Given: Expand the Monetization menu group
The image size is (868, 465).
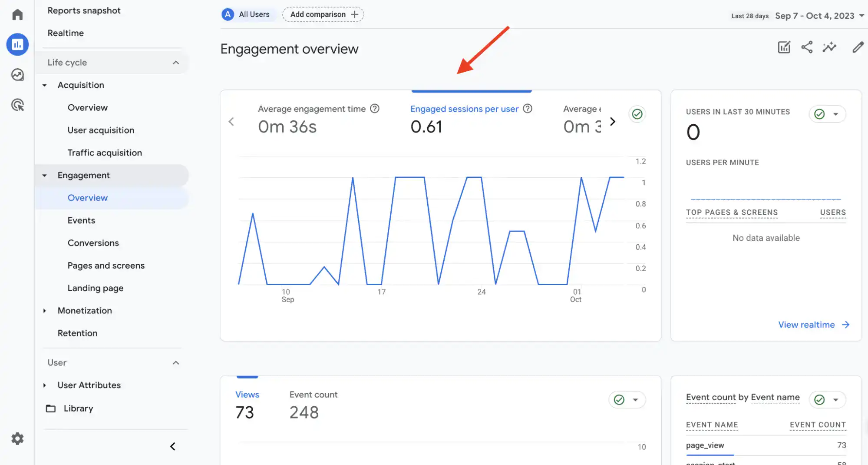Looking at the screenshot, I should point(45,311).
